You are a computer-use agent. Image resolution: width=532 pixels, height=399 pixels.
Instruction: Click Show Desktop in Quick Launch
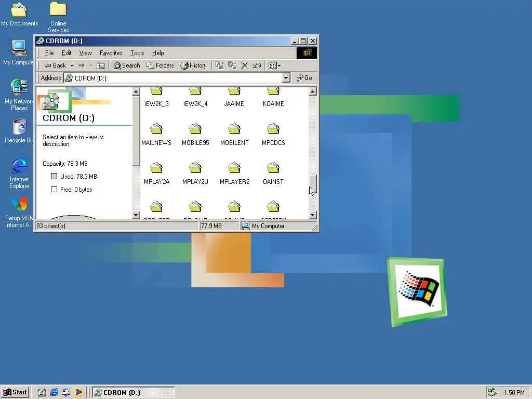42,393
